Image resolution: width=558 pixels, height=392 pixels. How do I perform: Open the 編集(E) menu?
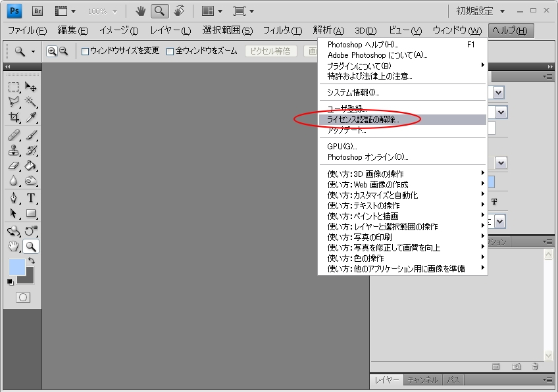(x=72, y=31)
